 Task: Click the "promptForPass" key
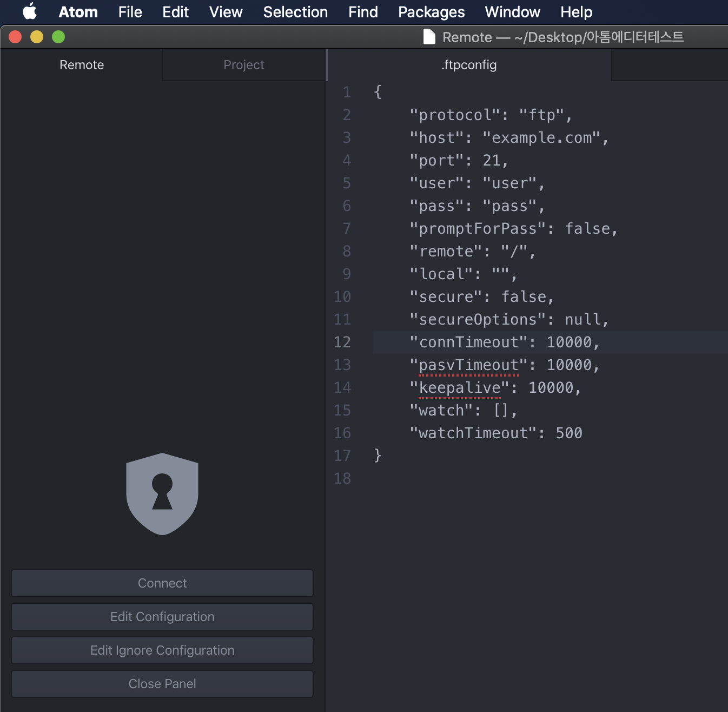tap(478, 229)
